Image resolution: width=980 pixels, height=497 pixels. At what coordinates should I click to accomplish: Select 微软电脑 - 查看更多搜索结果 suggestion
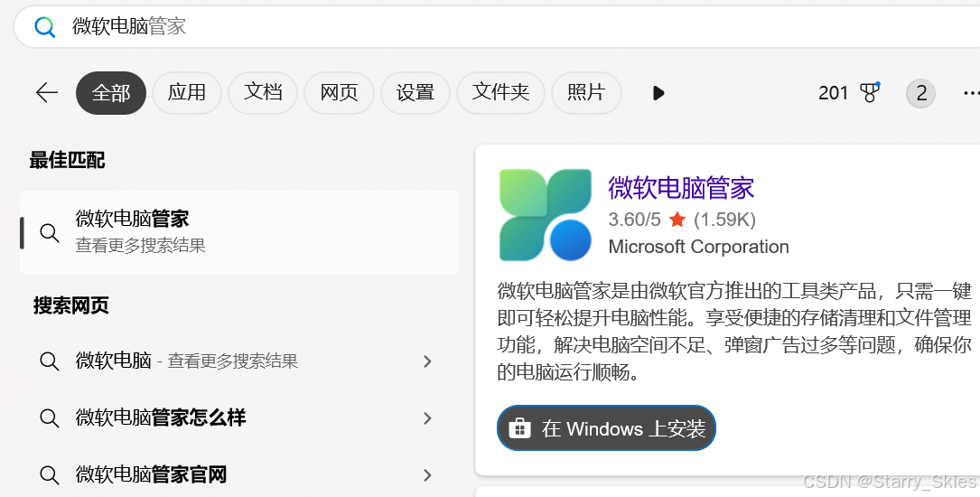tap(240, 361)
